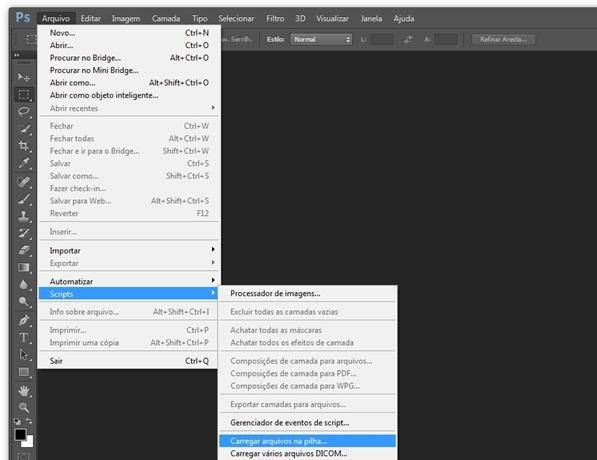Select the Eraser tool
Viewport: 597px width, 460px height.
tap(24, 250)
